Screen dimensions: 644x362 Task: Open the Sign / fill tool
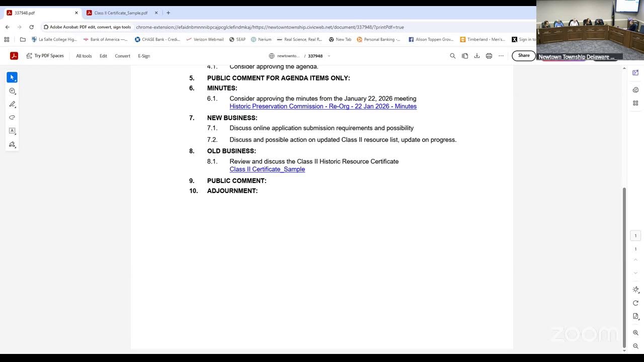pos(12,144)
